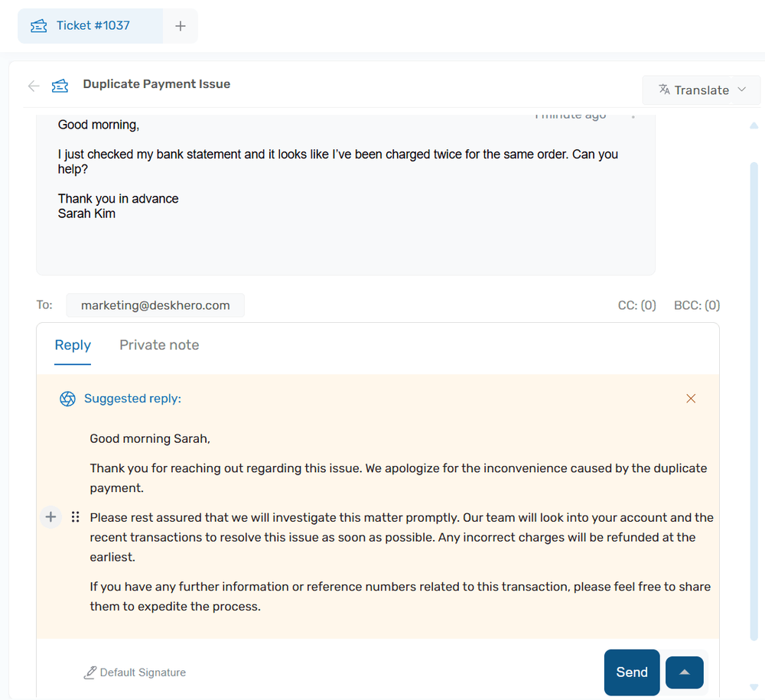Select the Reply tab
Screen dimensions: 765x700
pos(73,345)
